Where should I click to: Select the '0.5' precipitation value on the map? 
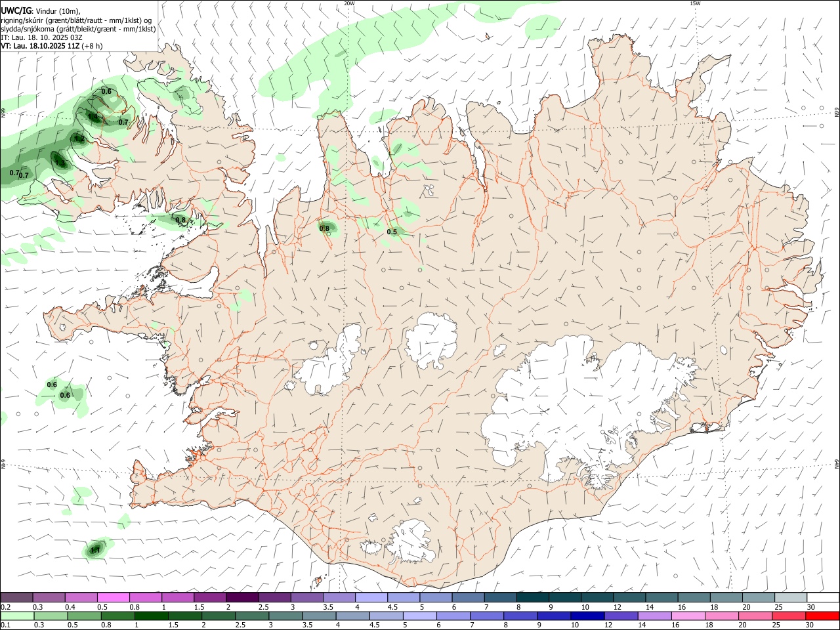[x=392, y=232]
